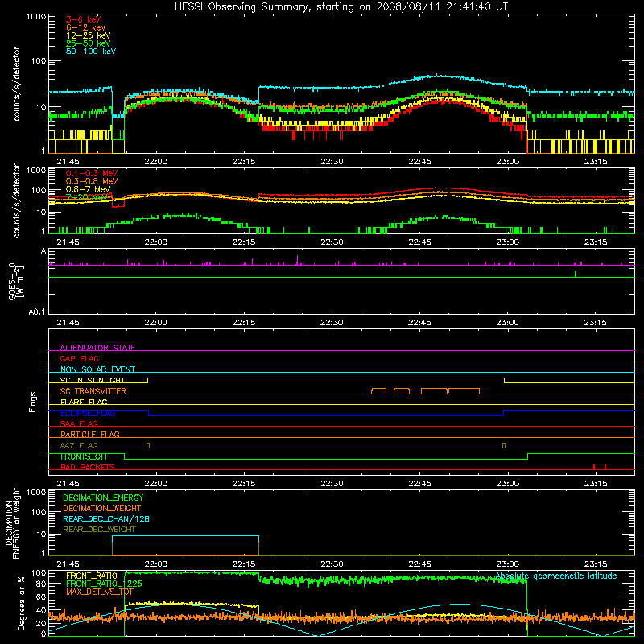Select the BAD_PACKETS flag label

click(88, 467)
